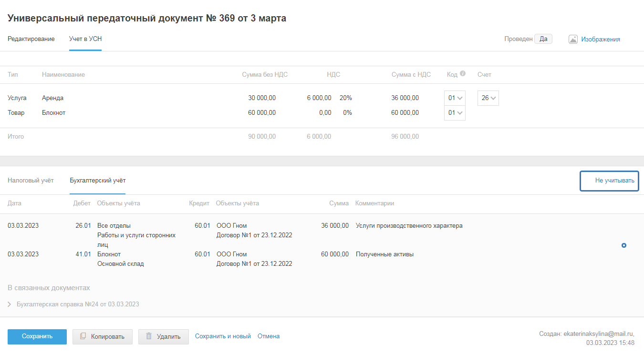Select the Бухгалтерский учёт tab
The image size is (644, 354).
pos(97,181)
